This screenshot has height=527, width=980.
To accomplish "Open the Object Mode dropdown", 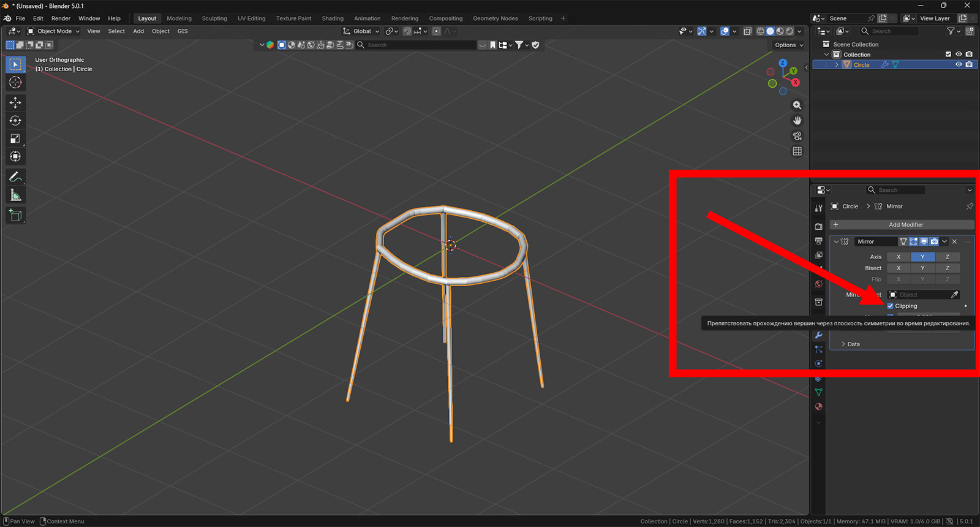I will pos(54,31).
